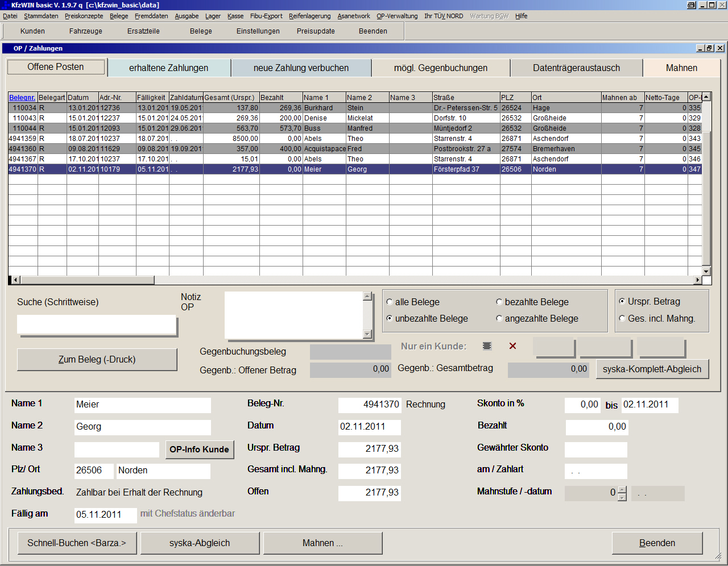Click the Kunden toolbar button
Screen dimensions: 728x566
tap(32, 31)
